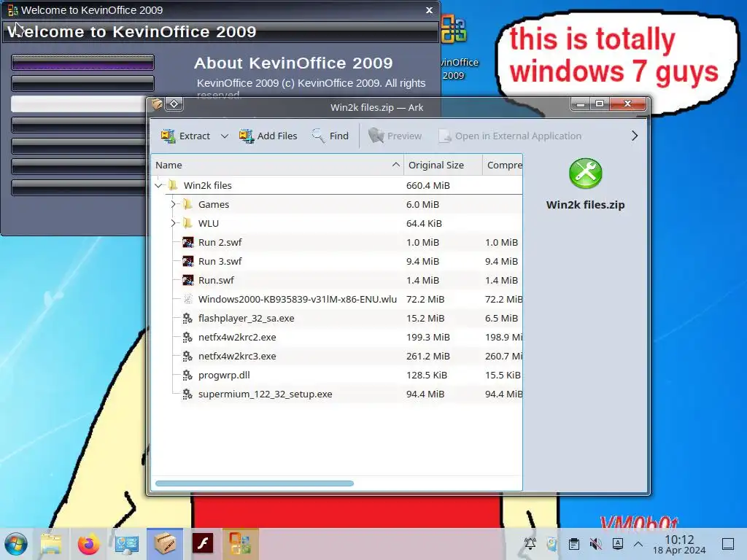Click the Preview toolbar button
The width and height of the screenshot is (747, 560).
tap(395, 136)
